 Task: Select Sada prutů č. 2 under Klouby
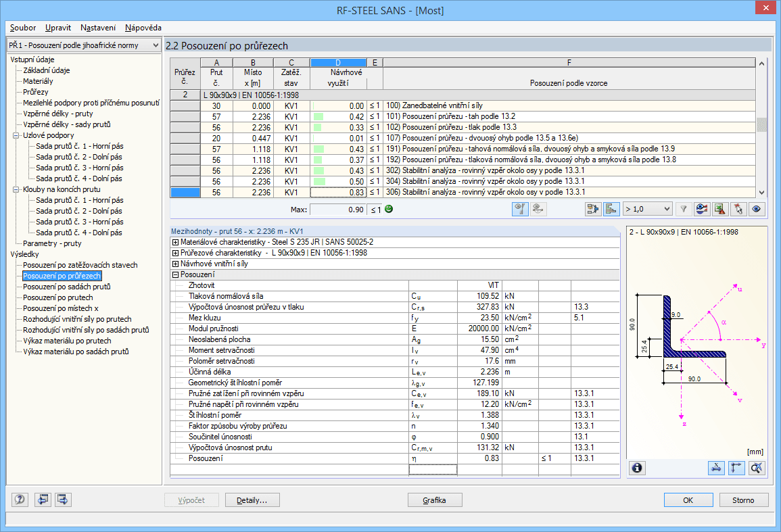pyautogui.click(x=79, y=211)
